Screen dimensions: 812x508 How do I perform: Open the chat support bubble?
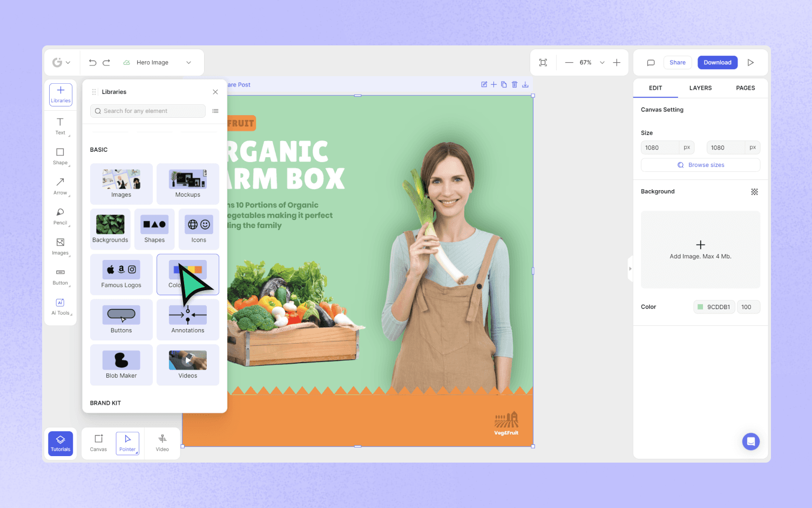750,442
